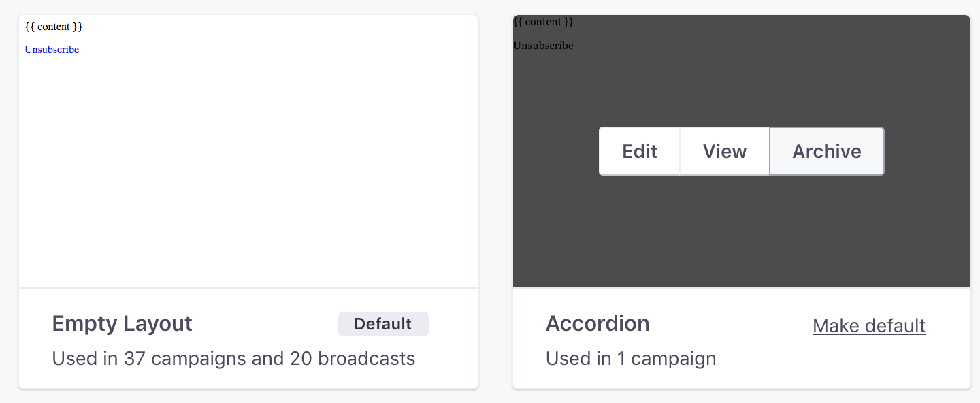Click Unsubscribe link in Accordion preview
The height and width of the screenshot is (403, 980).
(543, 46)
